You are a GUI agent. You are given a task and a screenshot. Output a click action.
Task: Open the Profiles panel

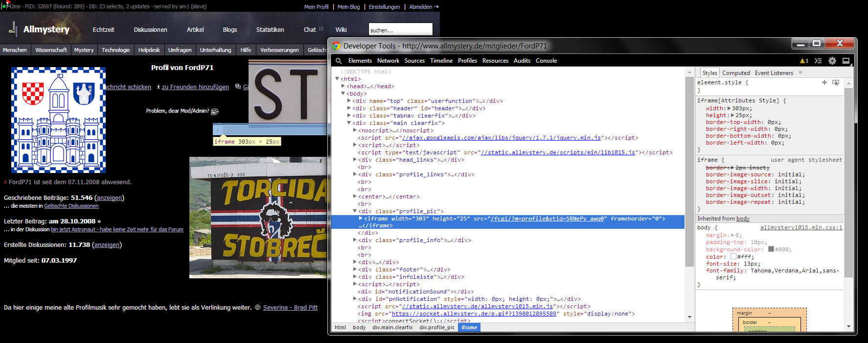(x=467, y=61)
